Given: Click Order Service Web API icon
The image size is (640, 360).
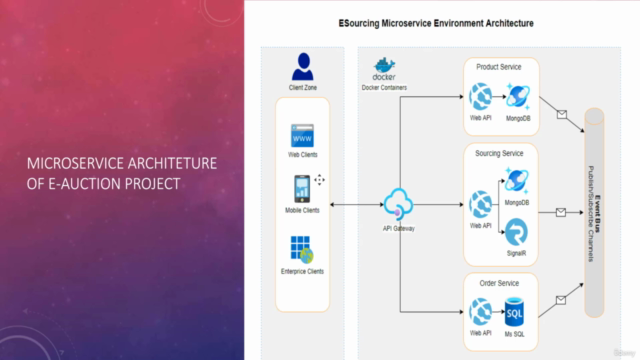Looking at the screenshot, I should (480, 312).
